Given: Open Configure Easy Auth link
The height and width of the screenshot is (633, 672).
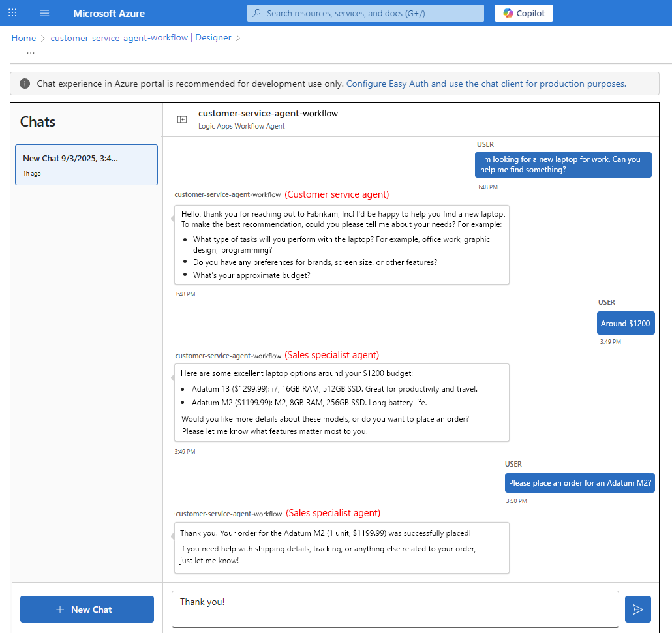Looking at the screenshot, I should [x=486, y=84].
